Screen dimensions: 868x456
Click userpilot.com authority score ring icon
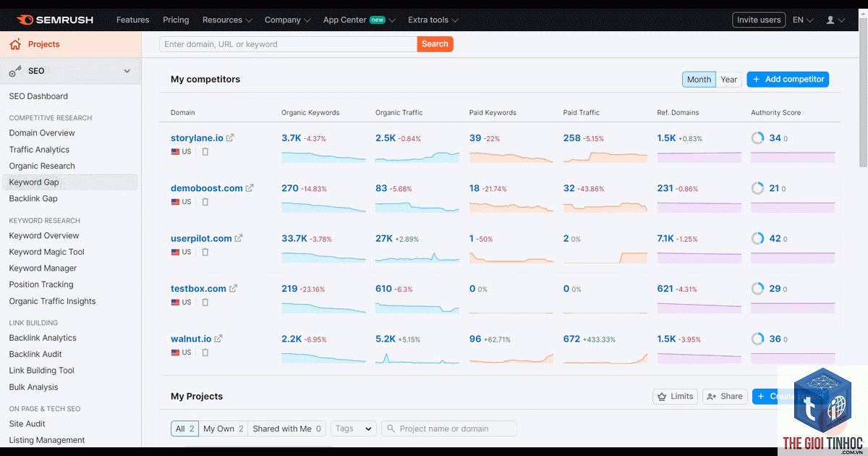point(757,238)
